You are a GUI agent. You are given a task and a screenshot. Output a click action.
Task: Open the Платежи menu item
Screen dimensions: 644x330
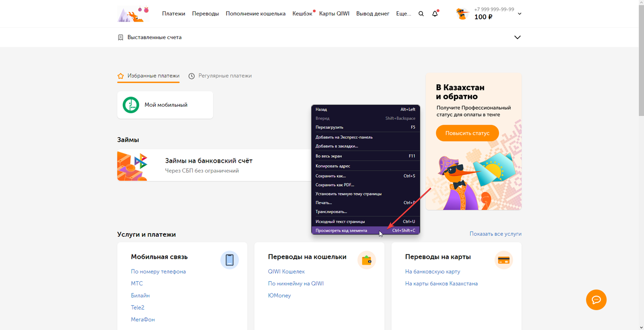[x=174, y=13]
